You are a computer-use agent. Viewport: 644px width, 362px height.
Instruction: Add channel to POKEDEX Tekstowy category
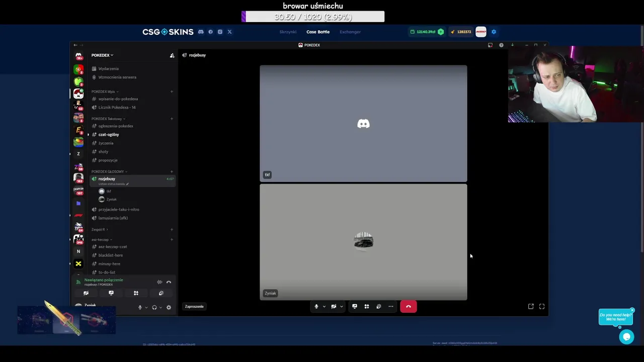[x=172, y=119]
